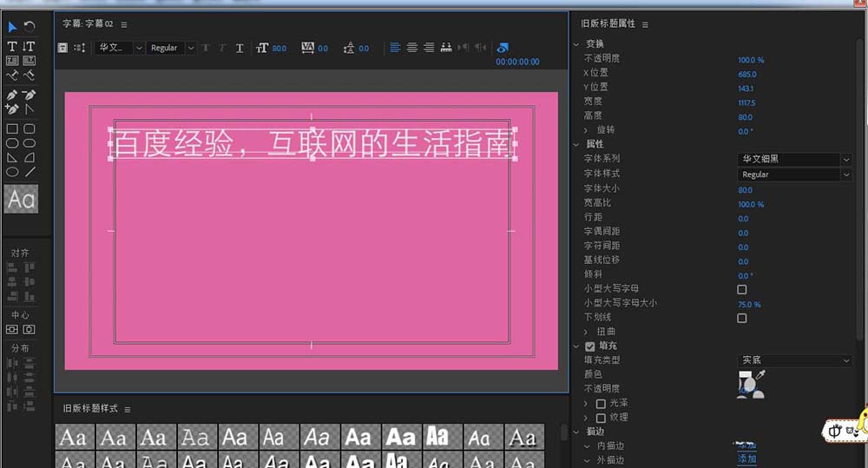Select the Convert Anchor Point tool
This screenshot has height=468, width=868.
point(29,109)
